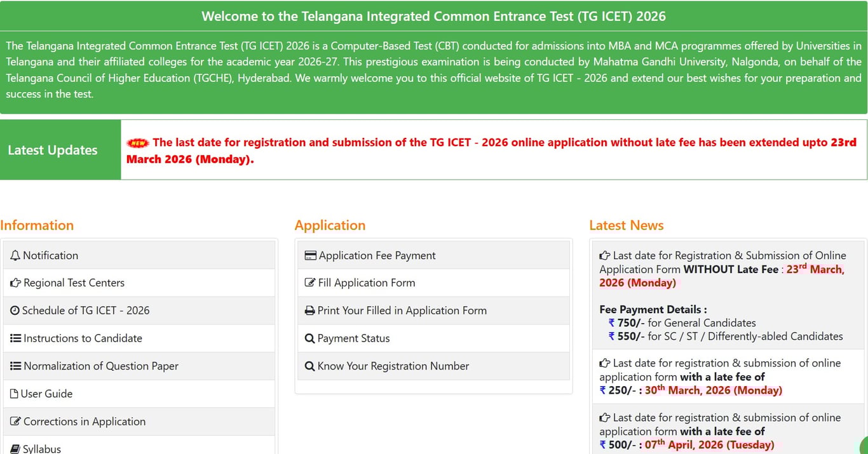Click the NEW badge in Latest Updates
Screen dimensions: 868x454
point(138,142)
